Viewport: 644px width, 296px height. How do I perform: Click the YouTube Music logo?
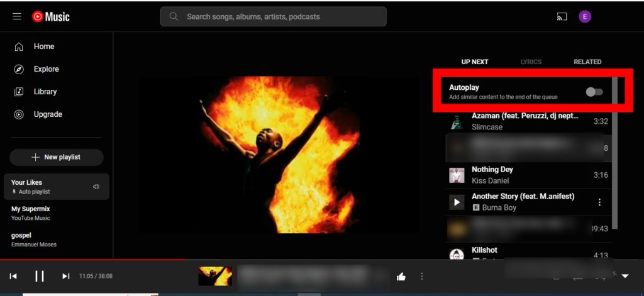point(51,16)
